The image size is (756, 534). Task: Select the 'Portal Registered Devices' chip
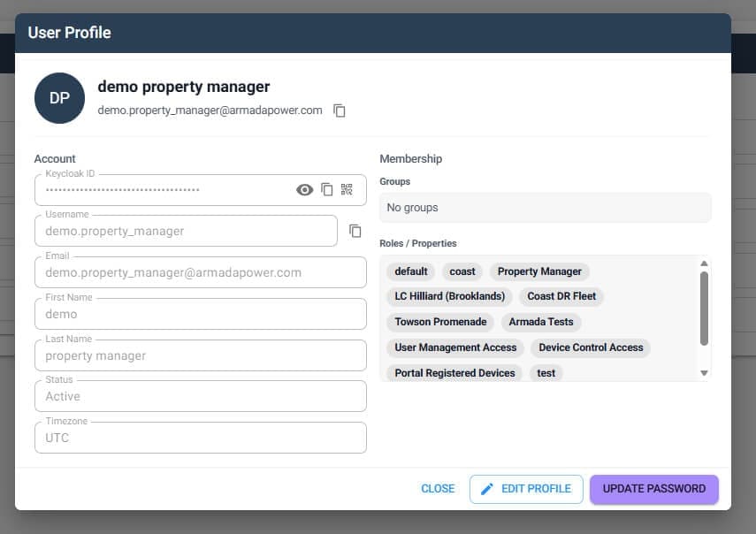point(454,373)
